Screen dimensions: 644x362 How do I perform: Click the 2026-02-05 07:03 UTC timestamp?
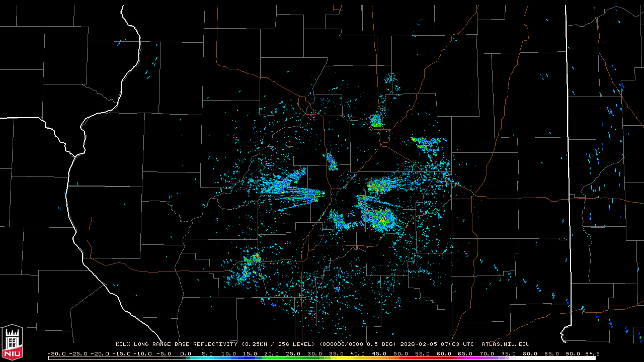[x=437, y=344]
